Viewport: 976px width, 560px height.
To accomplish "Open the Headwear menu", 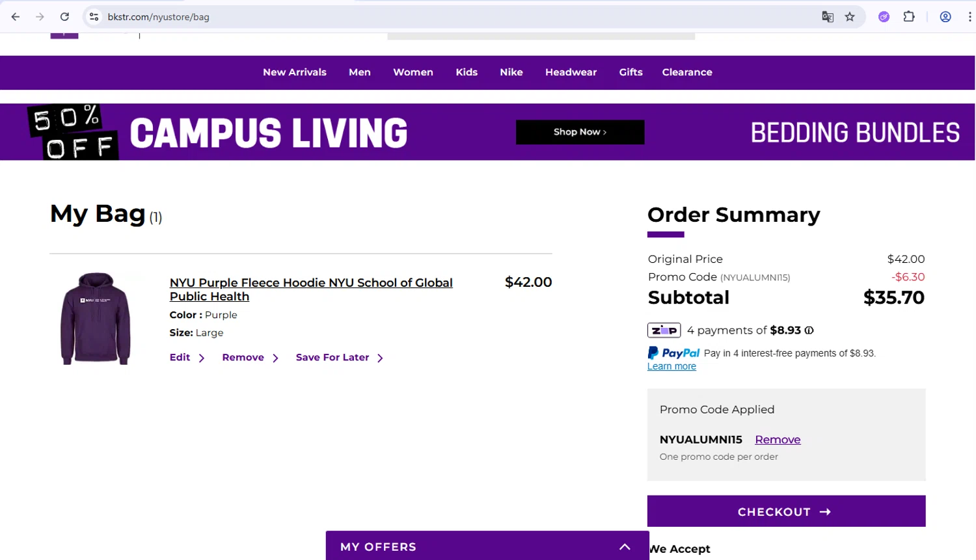I will click(x=571, y=72).
